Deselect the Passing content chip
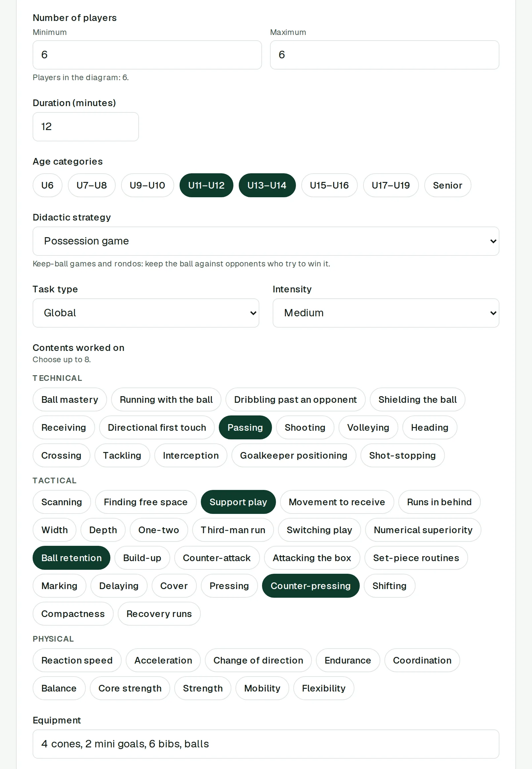This screenshot has height=769, width=532. 245,427
